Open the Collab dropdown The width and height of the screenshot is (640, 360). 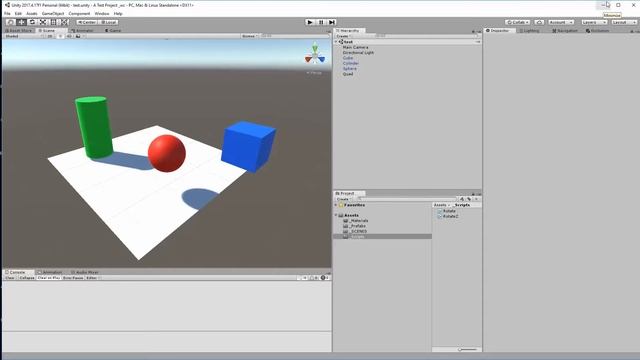tap(518, 22)
